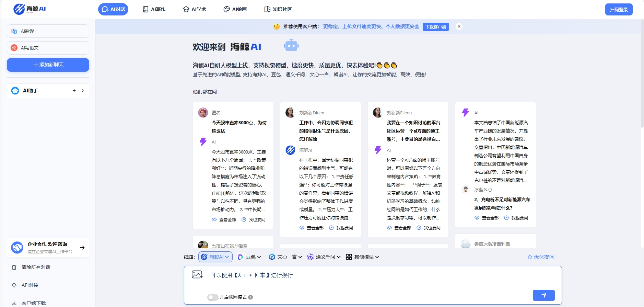Open the 企业合作 欢迎咨询 banner
Image resolution: width=644 pixels, height=307 pixels.
(48, 247)
